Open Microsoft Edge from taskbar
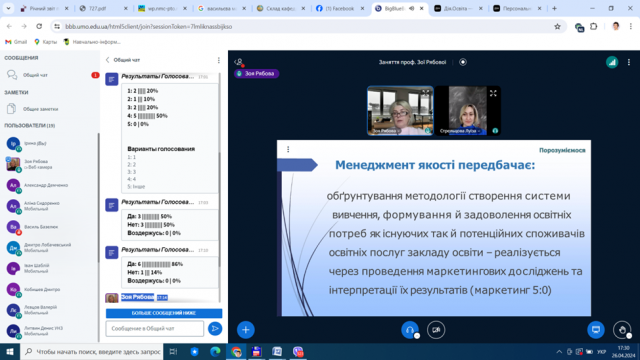Viewport: 640px width, 360px height. [x=215, y=352]
